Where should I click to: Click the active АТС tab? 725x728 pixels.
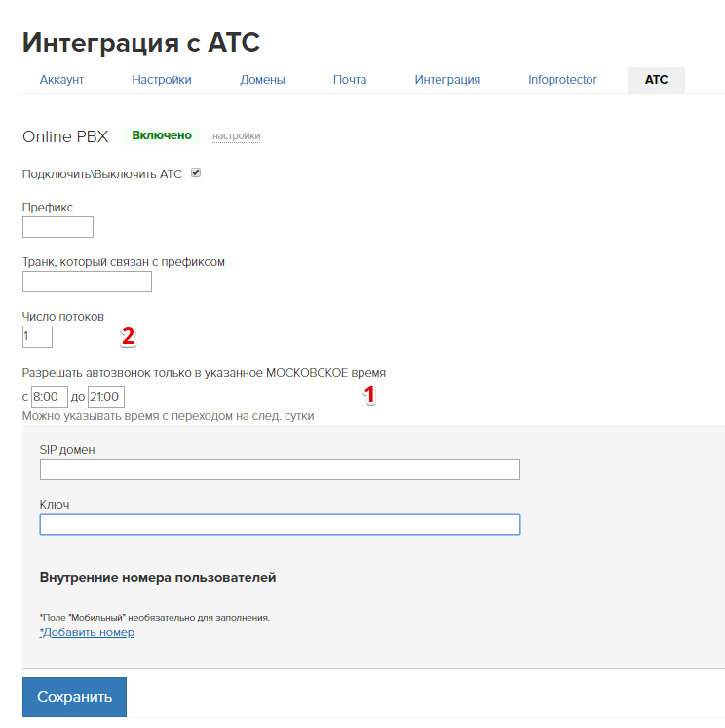coord(656,80)
